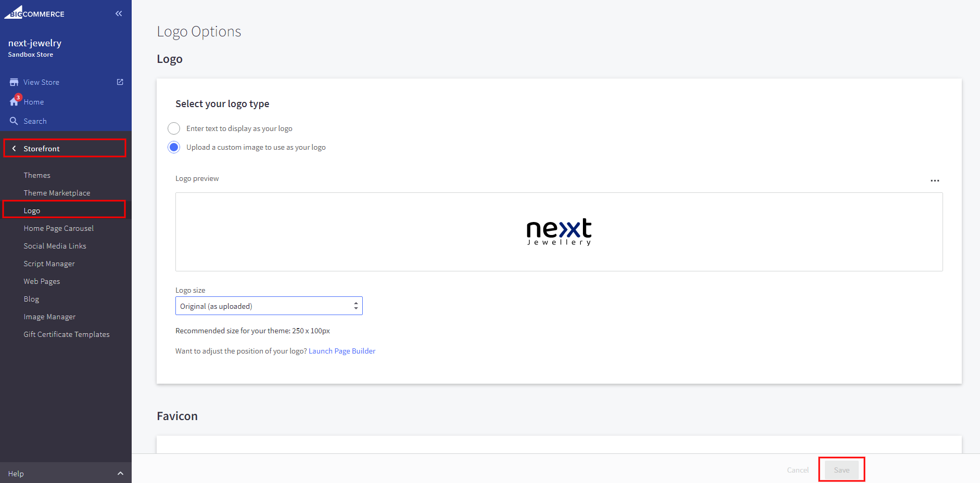This screenshot has width=980, height=483.
Task: Open the logo preview three-dots menu
Action: coord(935,181)
